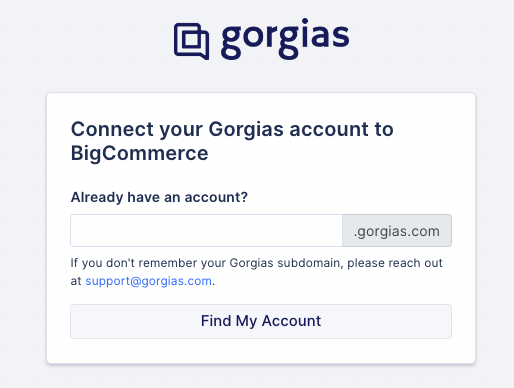The width and height of the screenshot is (514, 388).
Task: Click the word 'Gorgias' in the card heading
Action: (x=246, y=129)
